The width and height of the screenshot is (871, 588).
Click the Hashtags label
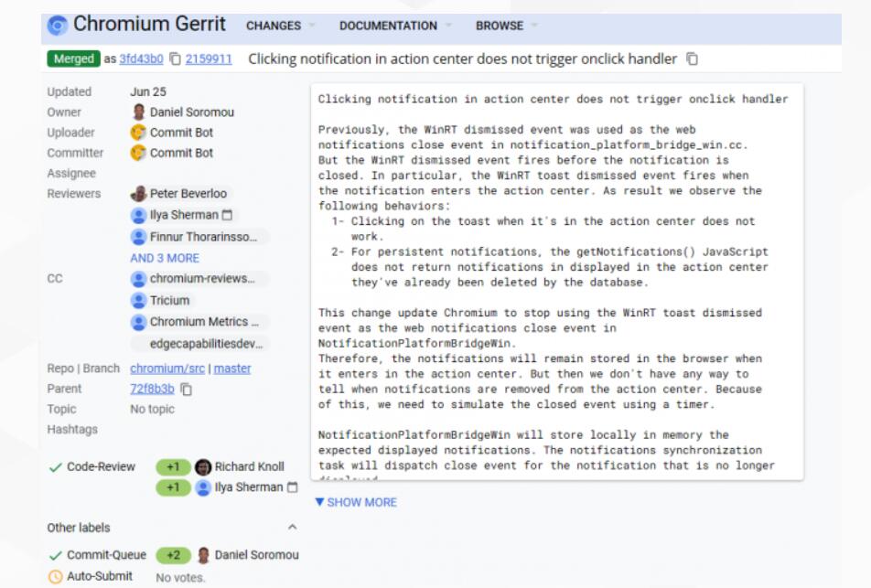point(72,429)
